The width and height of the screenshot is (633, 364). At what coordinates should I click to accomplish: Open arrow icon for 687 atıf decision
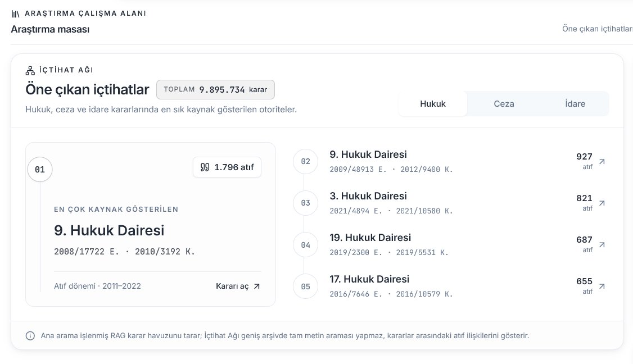(602, 244)
